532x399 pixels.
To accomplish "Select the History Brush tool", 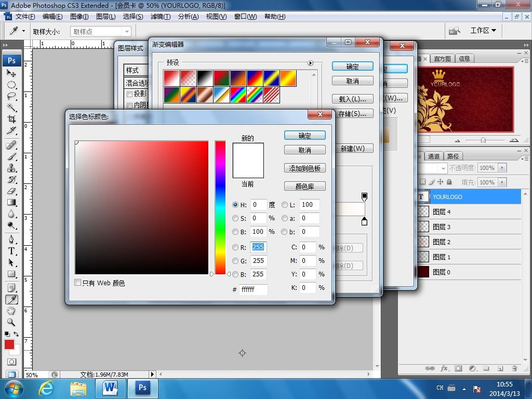I will click(x=11, y=179).
